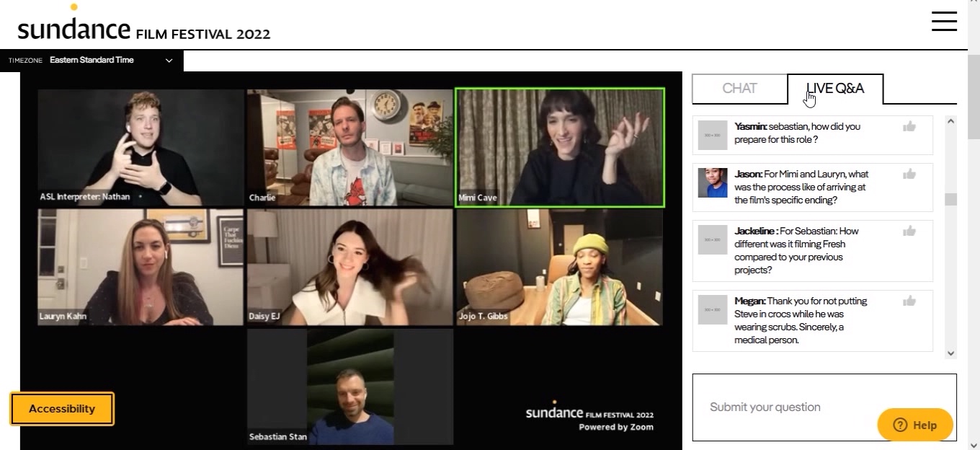Select Sebastian Stan's video tile

[x=350, y=387]
